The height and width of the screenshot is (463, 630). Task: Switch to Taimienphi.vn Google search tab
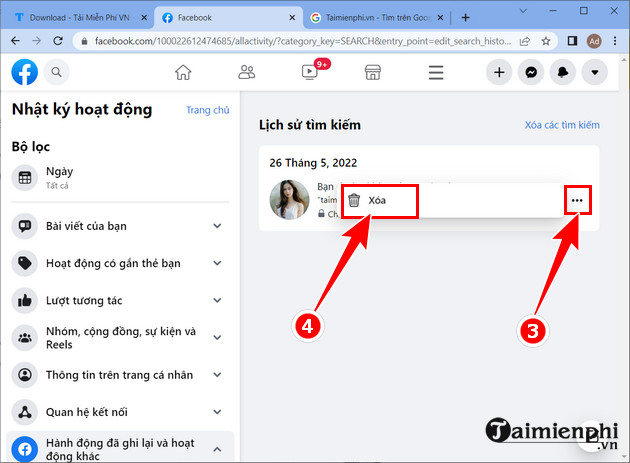click(x=377, y=18)
